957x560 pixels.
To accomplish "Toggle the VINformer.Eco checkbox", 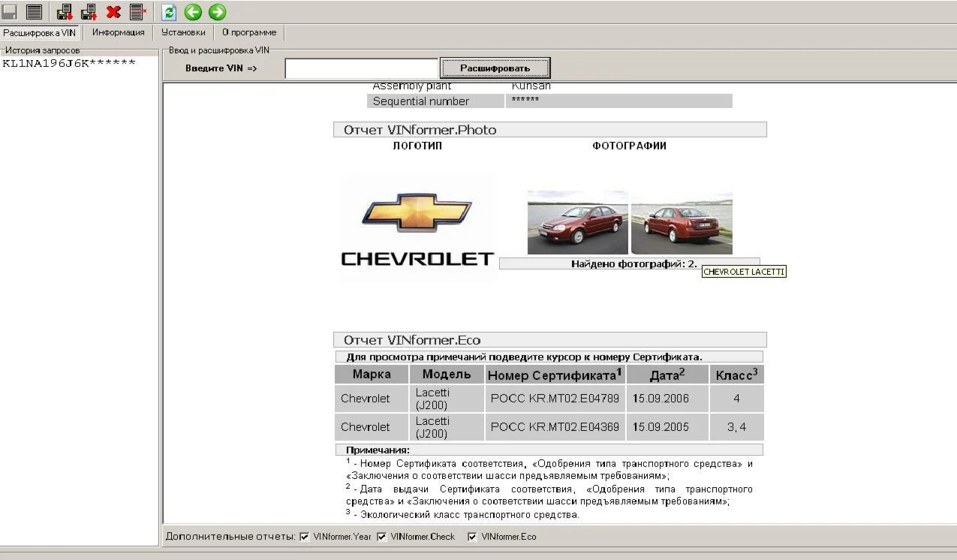I will [x=472, y=537].
